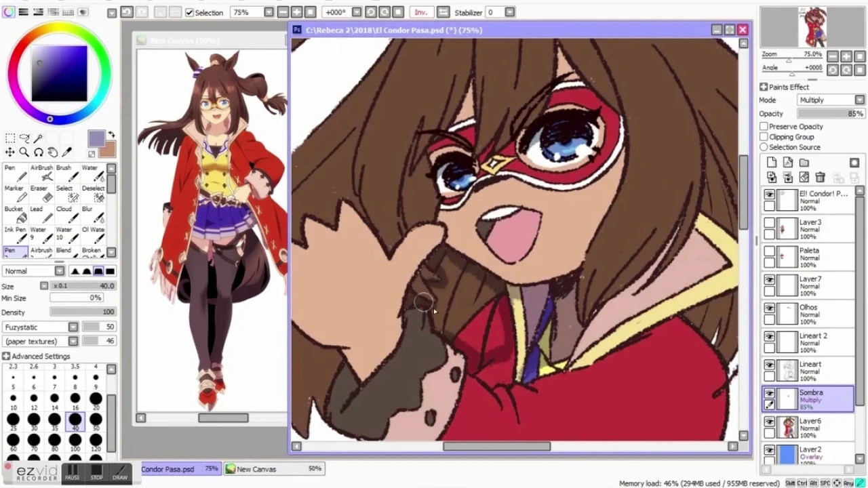Click the Inv. invert selection button
The width and height of the screenshot is (868, 488).
(x=420, y=12)
